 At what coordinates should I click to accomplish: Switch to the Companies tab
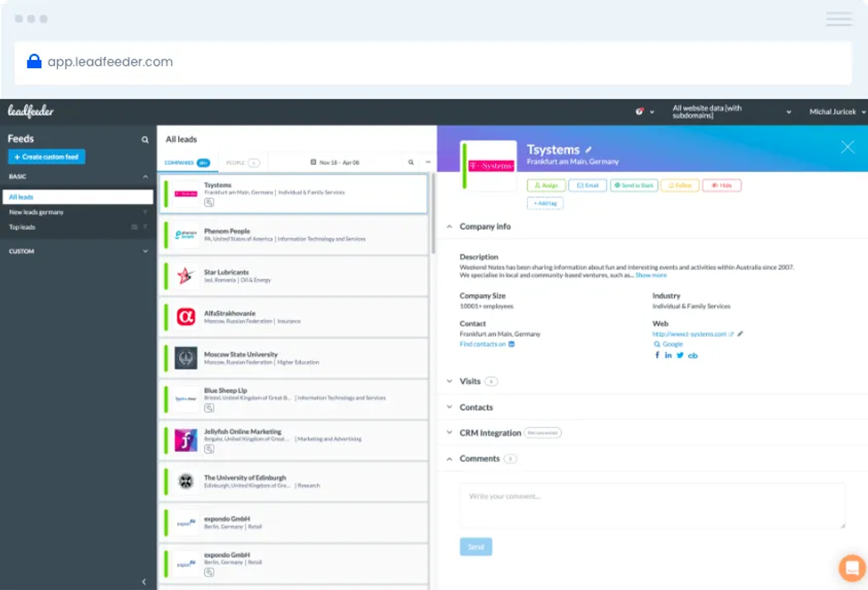(x=187, y=163)
